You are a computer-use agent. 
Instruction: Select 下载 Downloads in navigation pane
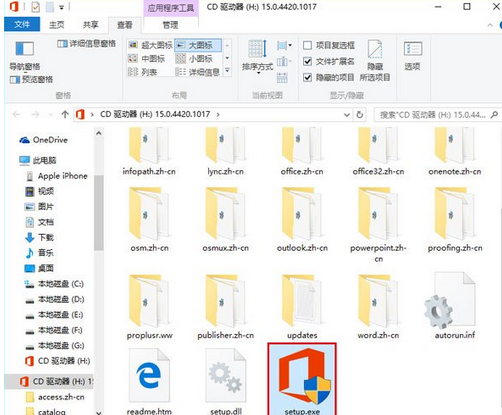point(39,237)
